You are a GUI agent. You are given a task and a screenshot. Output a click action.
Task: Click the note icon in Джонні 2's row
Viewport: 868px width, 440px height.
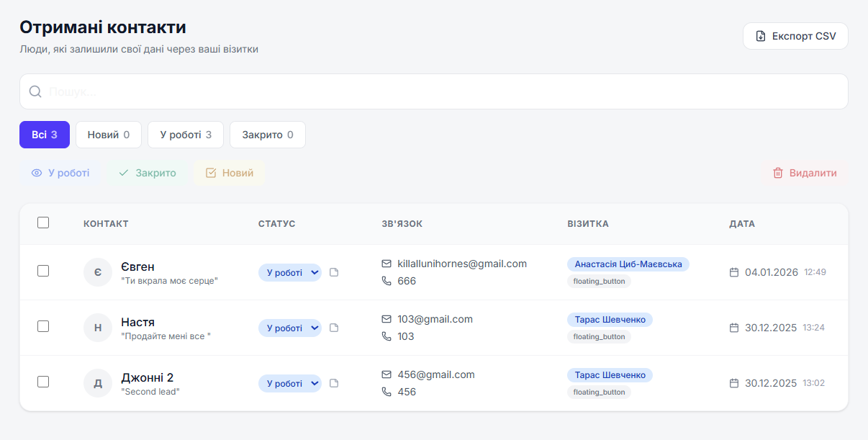pos(334,383)
